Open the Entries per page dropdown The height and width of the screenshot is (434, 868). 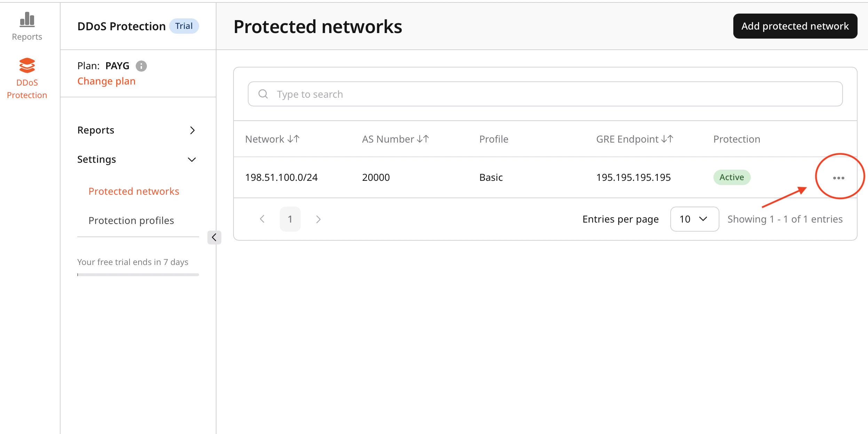[694, 219]
